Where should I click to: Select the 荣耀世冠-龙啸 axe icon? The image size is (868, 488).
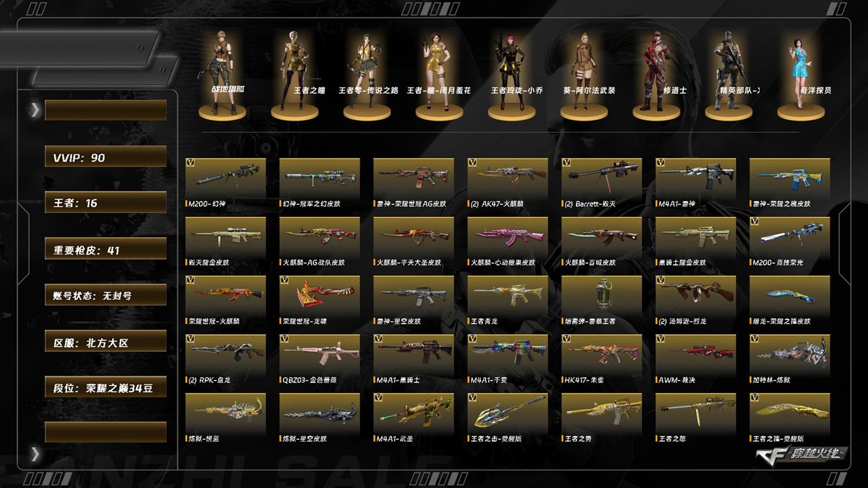pyautogui.click(x=319, y=295)
